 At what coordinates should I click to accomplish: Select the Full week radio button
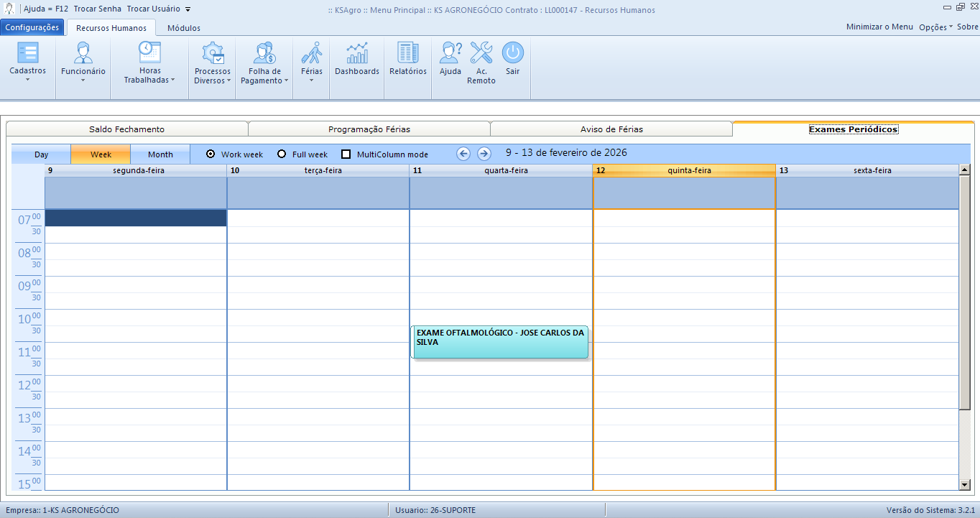coord(282,154)
